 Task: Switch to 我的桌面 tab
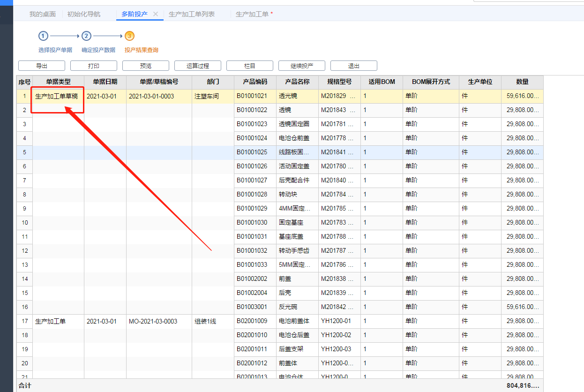[x=43, y=14]
